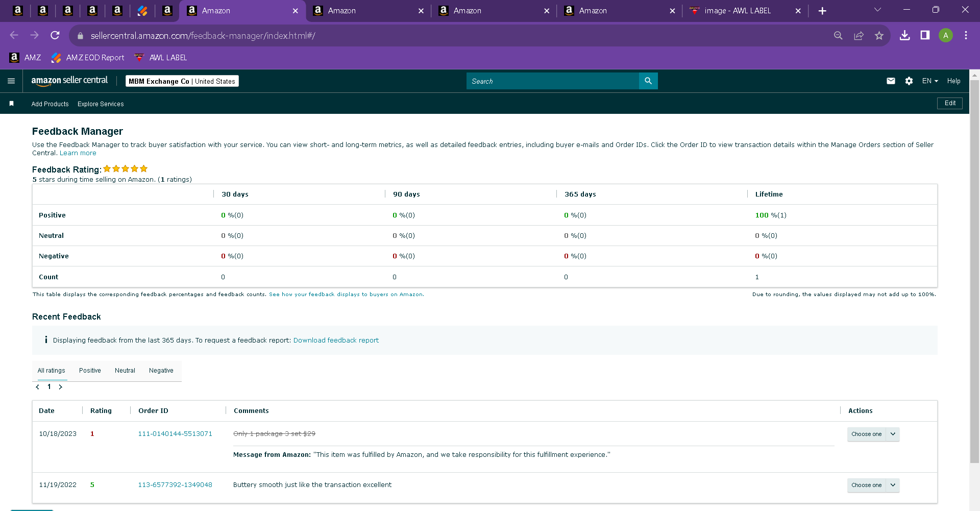The height and width of the screenshot is (511, 980).
Task: Switch to the All ratings tab
Action: coord(52,371)
